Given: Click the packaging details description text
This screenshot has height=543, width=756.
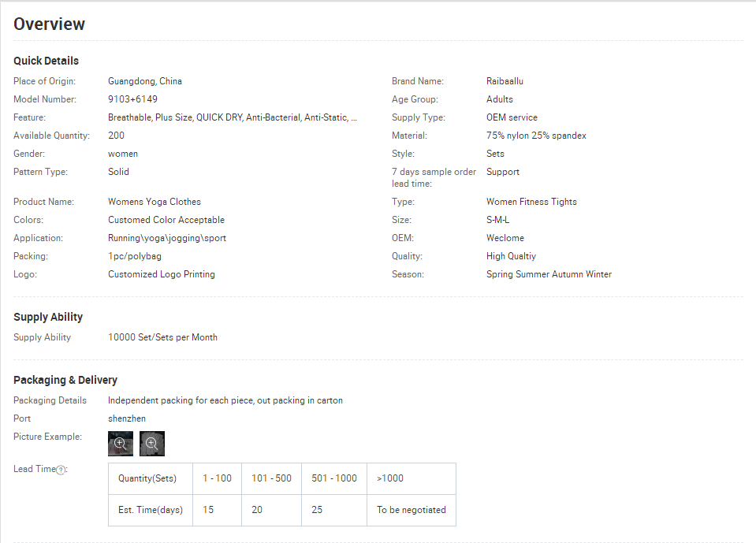Looking at the screenshot, I should 225,400.
